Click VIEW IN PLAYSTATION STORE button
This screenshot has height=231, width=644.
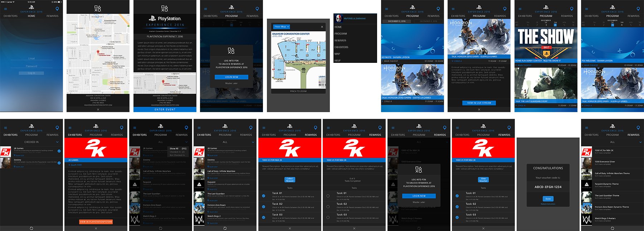[96, 222]
